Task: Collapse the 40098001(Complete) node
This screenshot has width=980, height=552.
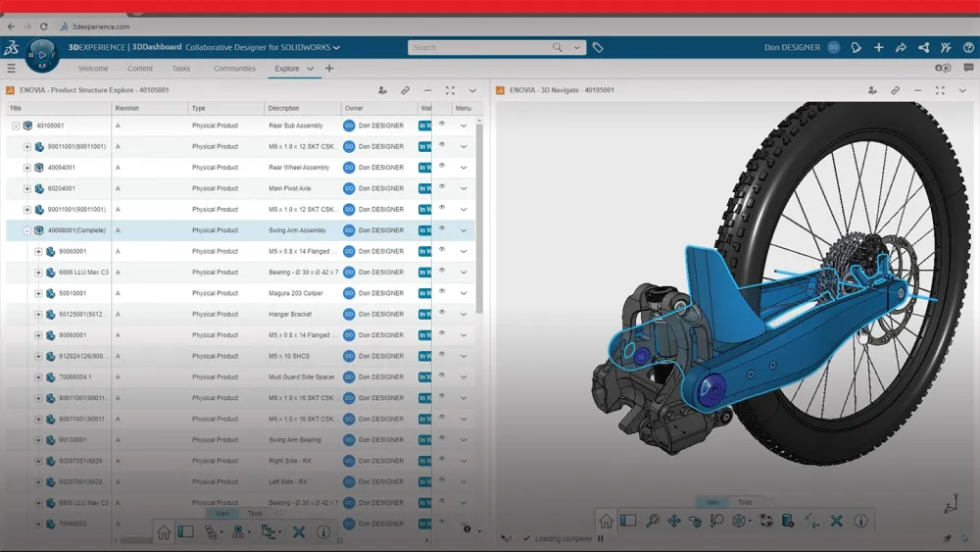Action: click(26, 230)
